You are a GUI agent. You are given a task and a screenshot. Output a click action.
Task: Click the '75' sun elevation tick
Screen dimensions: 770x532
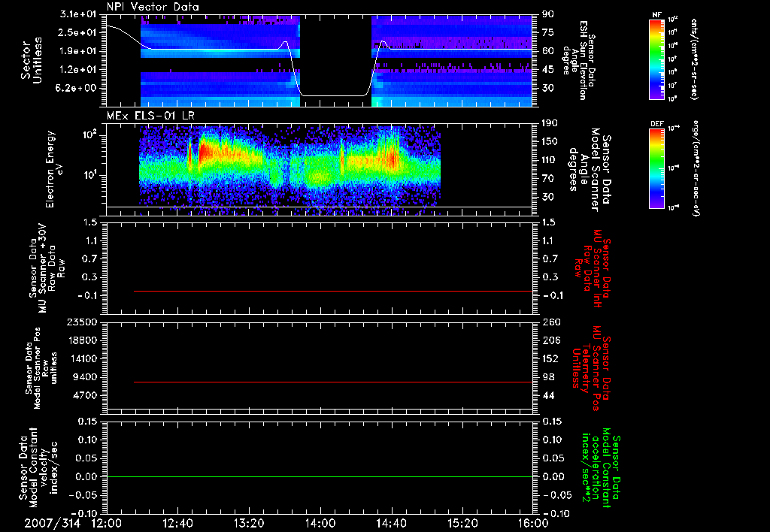coord(548,32)
